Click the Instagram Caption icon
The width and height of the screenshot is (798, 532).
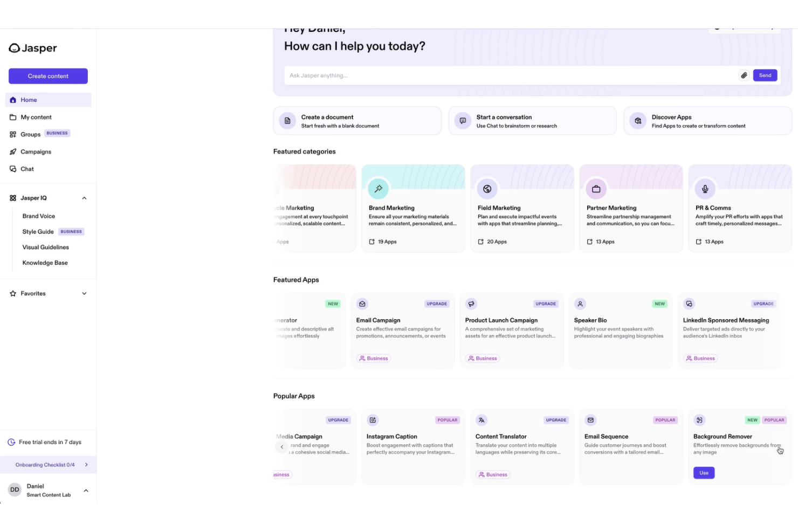pos(373,420)
